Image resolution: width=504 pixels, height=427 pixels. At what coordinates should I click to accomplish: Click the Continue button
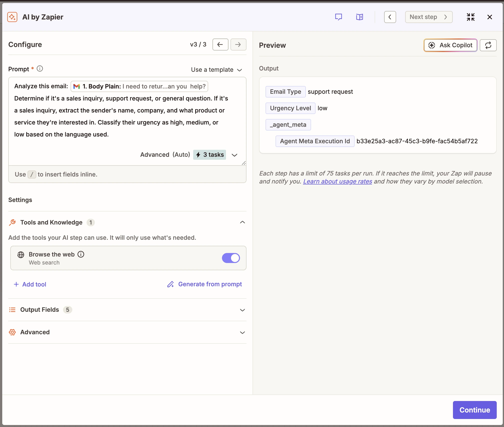(x=474, y=410)
